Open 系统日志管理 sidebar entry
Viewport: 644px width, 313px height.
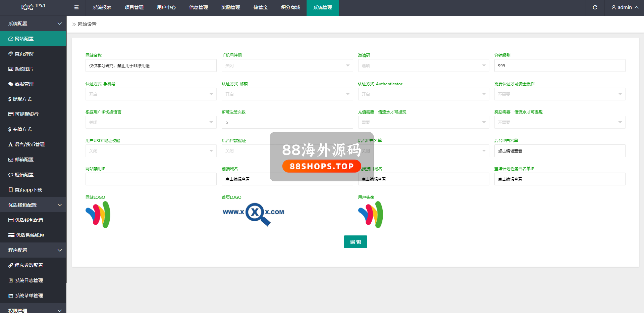29,280
